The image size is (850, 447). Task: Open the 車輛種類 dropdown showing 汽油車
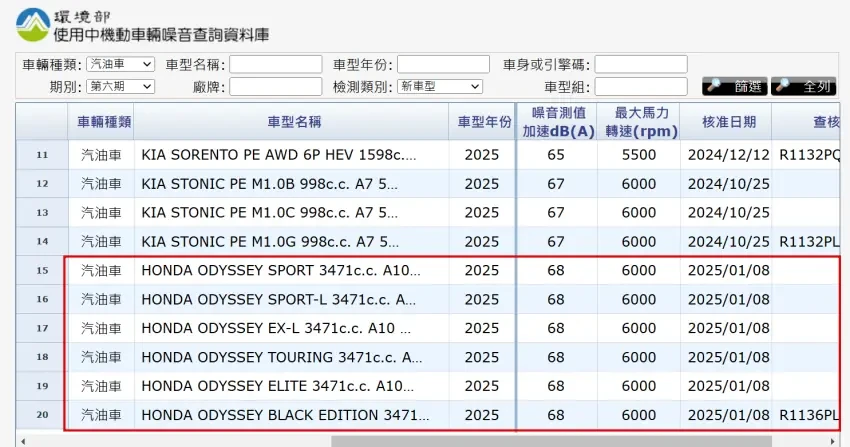click(120, 64)
